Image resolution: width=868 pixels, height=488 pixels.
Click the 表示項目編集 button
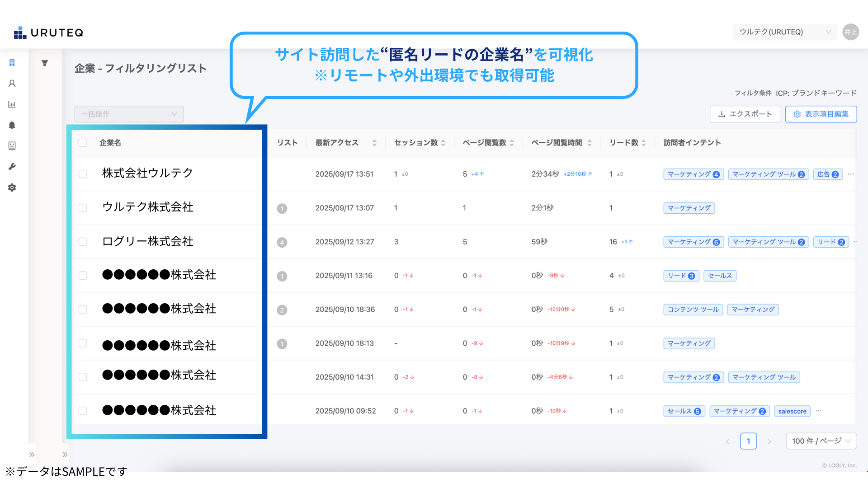821,114
